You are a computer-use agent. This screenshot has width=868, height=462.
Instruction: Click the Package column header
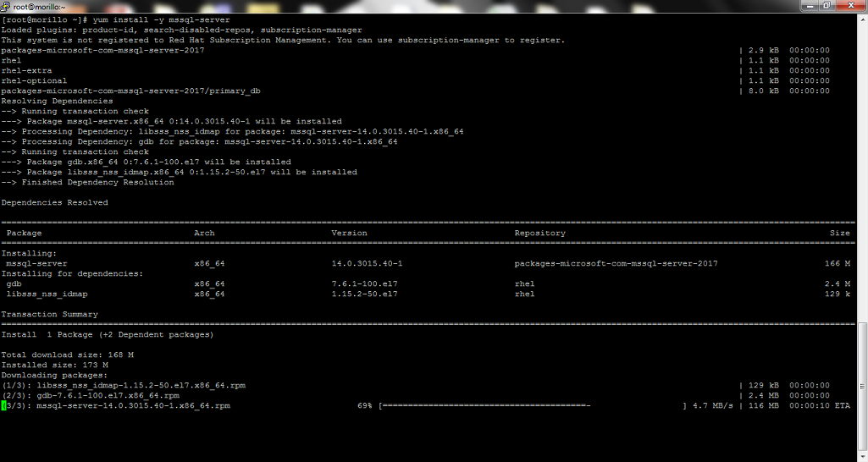(x=24, y=233)
